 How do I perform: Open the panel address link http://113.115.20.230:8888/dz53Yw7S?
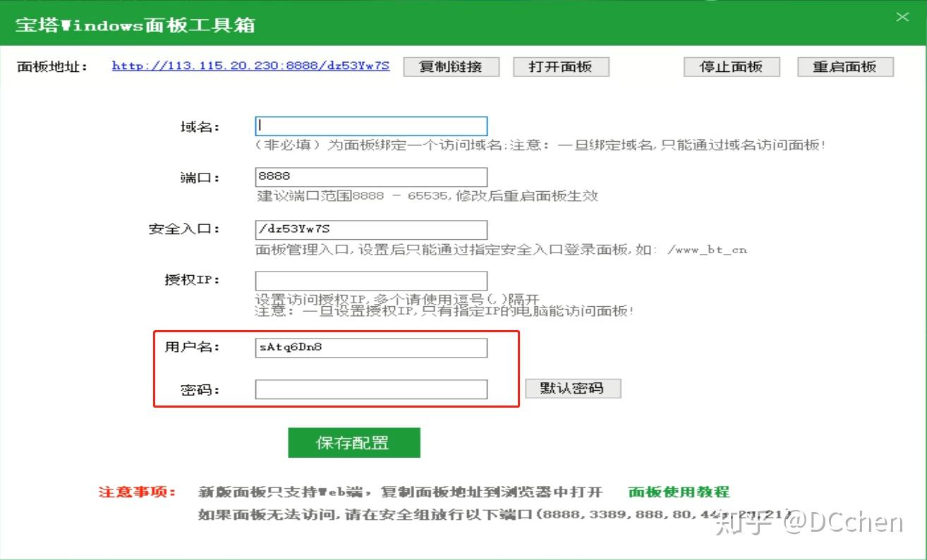[x=250, y=66]
